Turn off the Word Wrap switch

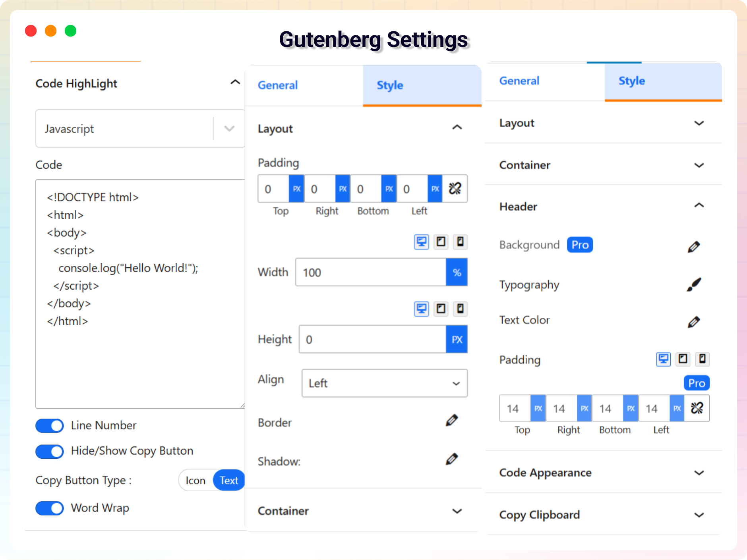coord(50,508)
